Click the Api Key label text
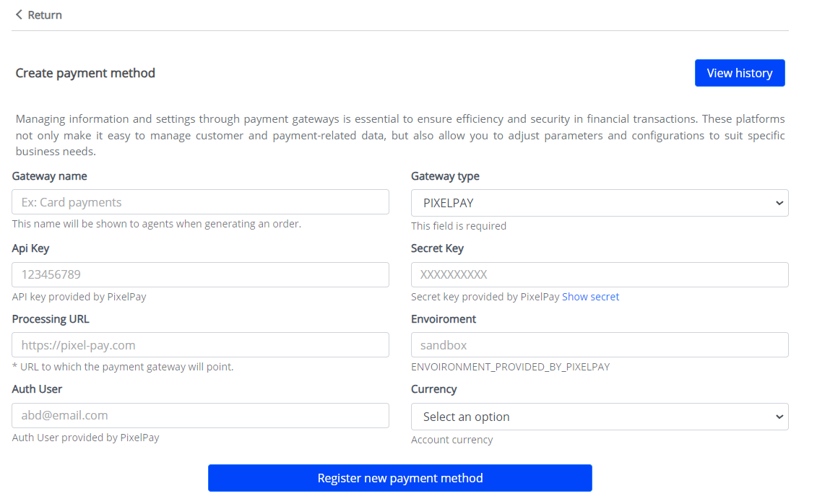 30,248
